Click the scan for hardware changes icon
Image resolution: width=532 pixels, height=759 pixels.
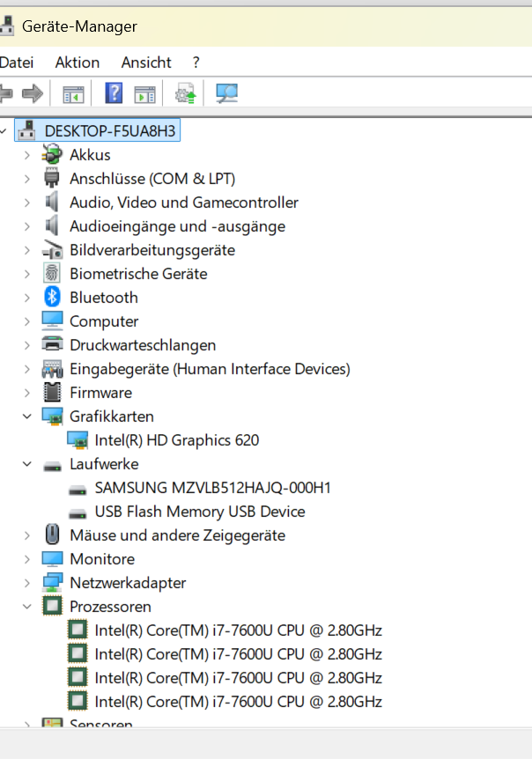226,93
